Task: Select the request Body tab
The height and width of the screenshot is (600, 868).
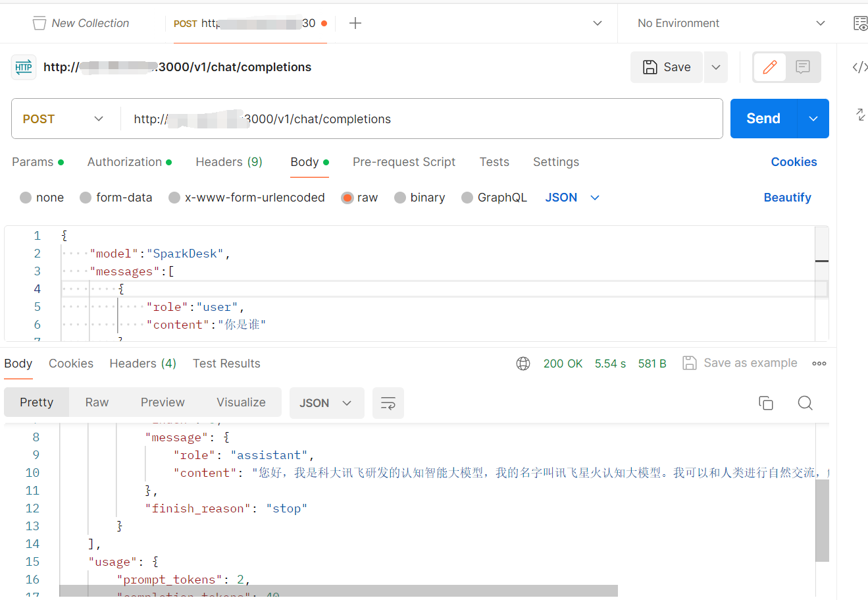Action: 309,162
